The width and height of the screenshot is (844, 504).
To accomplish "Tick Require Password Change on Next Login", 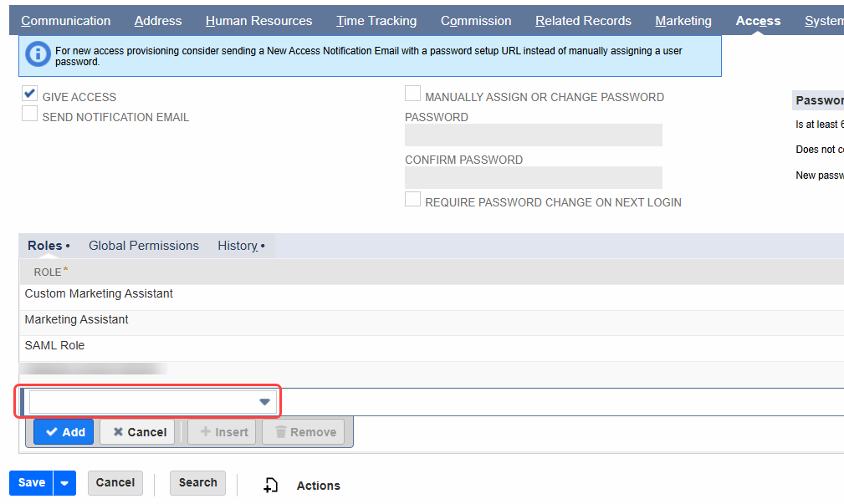I will pos(412,200).
